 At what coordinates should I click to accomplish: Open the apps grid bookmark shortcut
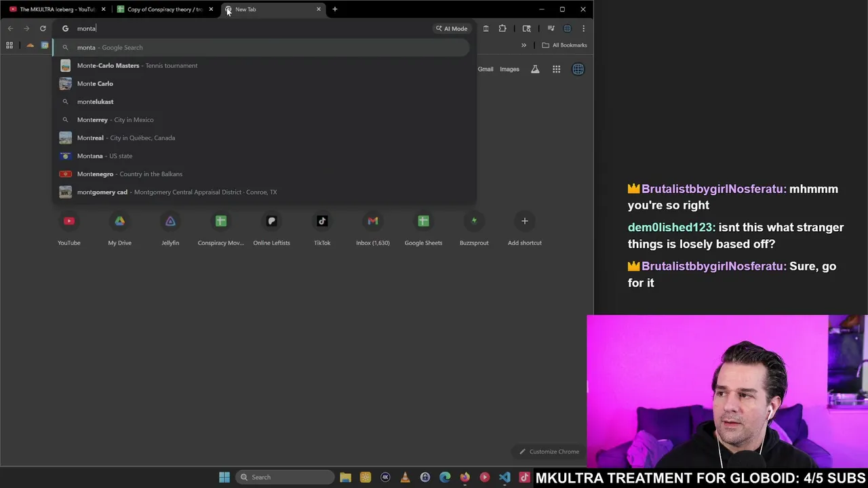coord(9,45)
